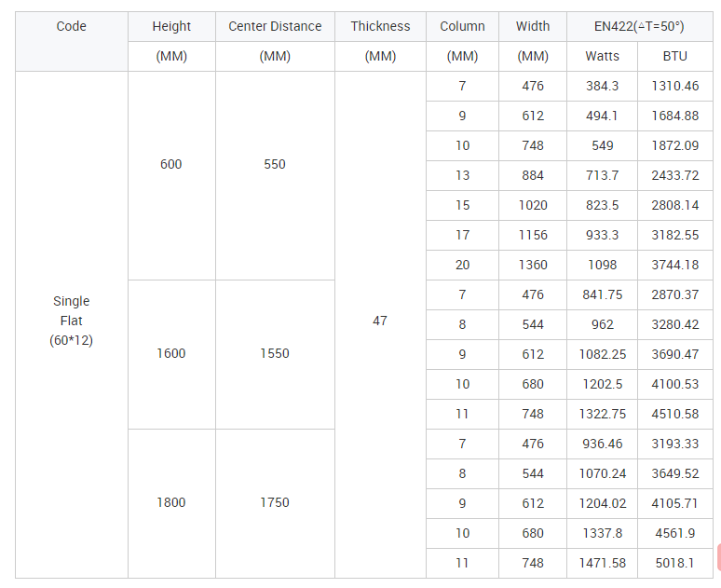Click the pink widget at right edge
Image resolution: width=721 pixels, height=588 pixels.
(x=718, y=556)
